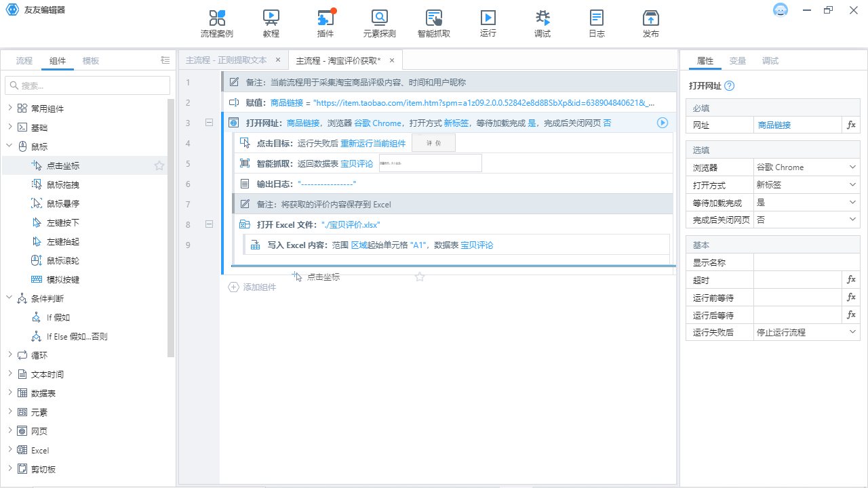Toggle the star below the flow steps
Image resolution: width=868 pixels, height=488 pixels.
pos(420,277)
